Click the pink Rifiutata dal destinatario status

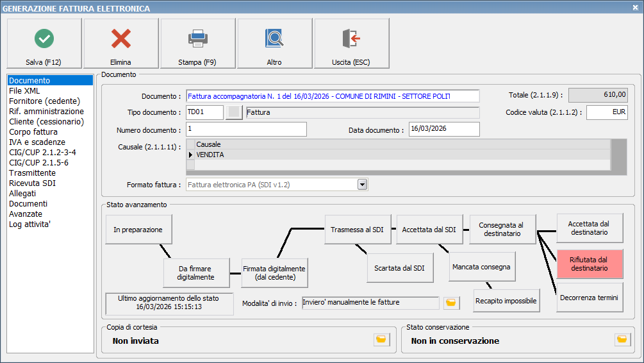[x=589, y=264]
